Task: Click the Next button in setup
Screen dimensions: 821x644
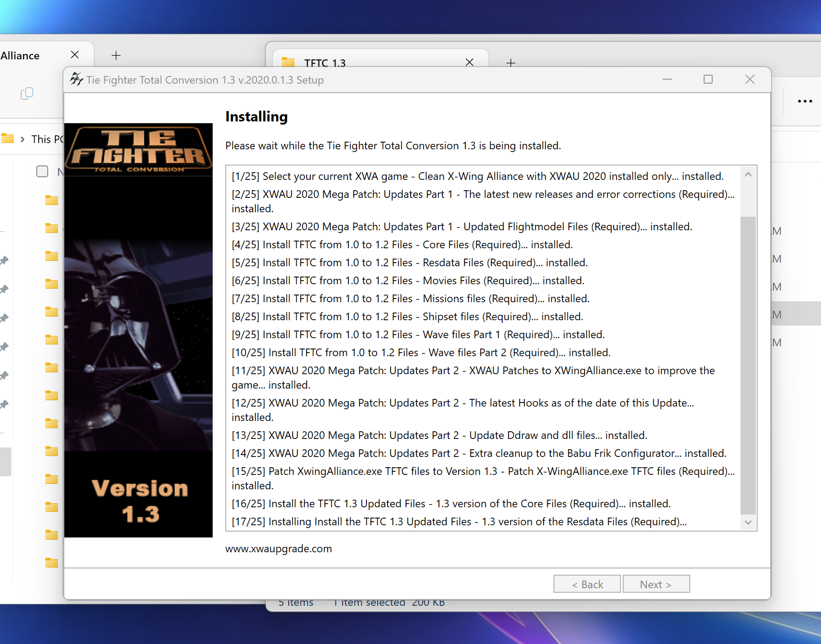Action: click(x=656, y=584)
